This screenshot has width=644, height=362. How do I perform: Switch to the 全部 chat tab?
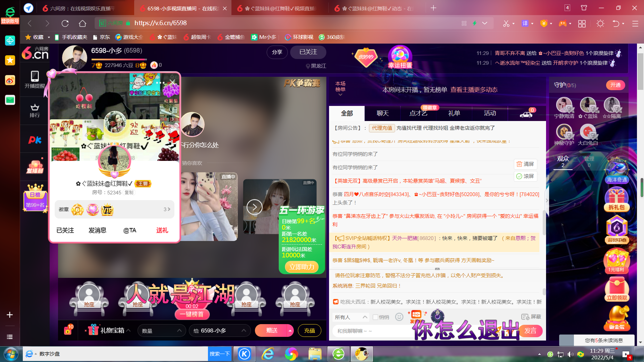[x=347, y=113]
